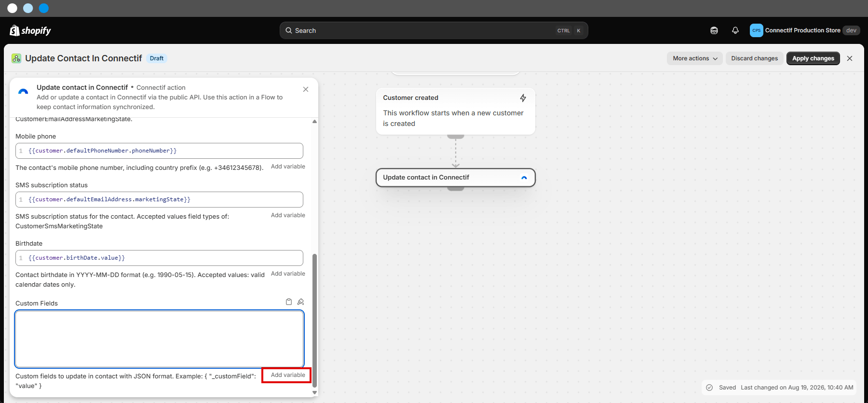Select the Update contact in Connectif node
The height and width of the screenshot is (403, 868).
point(455,178)
